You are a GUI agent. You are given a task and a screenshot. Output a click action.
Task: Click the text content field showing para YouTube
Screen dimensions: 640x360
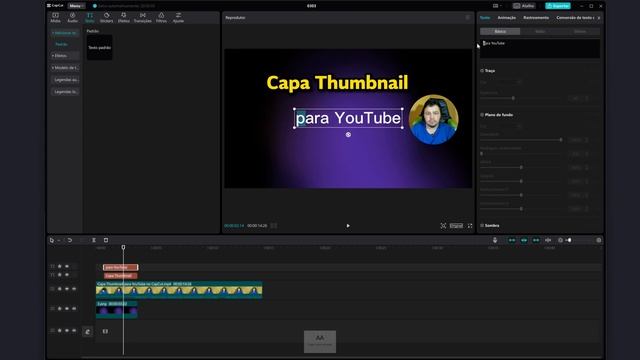point(540,49)
